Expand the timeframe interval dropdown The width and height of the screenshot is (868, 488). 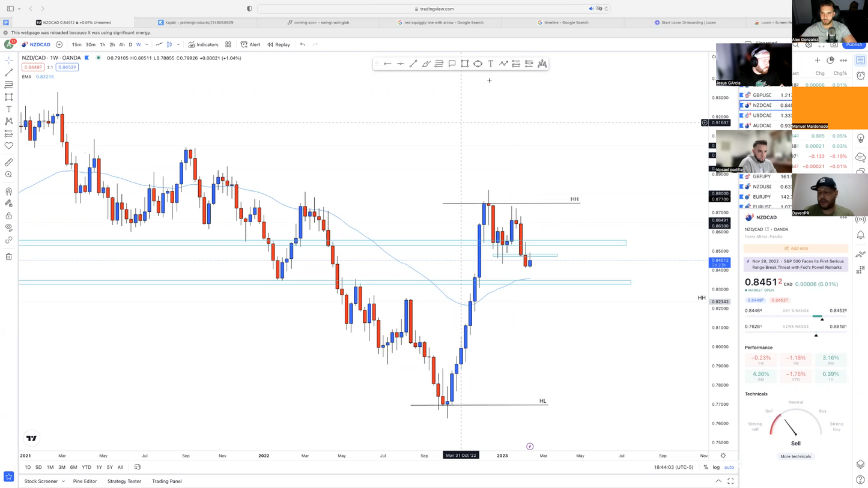click(x=147, y=44)
